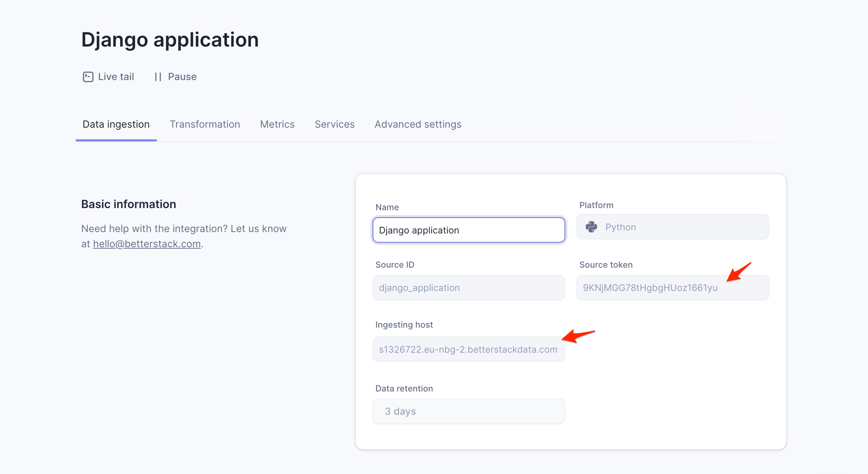
Task: Focus the Name input field
Action: (469, 230)
